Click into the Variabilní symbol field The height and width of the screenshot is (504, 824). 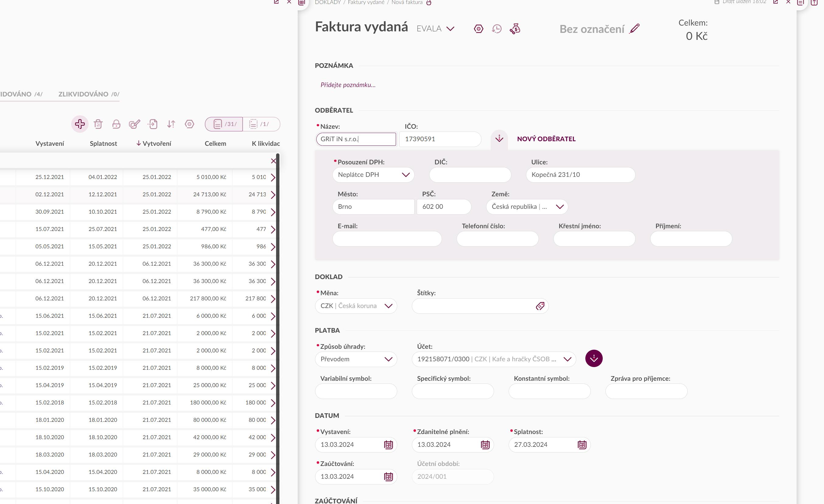[356, 391]
